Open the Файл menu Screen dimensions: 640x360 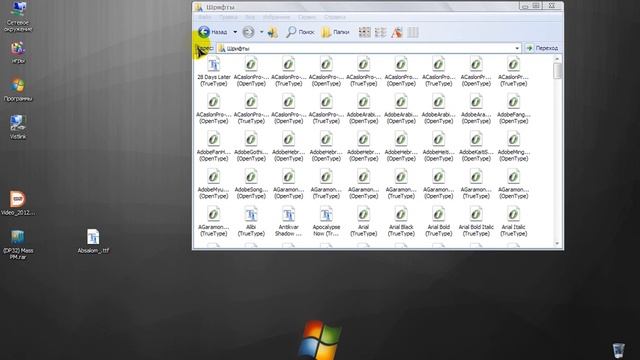205,17
